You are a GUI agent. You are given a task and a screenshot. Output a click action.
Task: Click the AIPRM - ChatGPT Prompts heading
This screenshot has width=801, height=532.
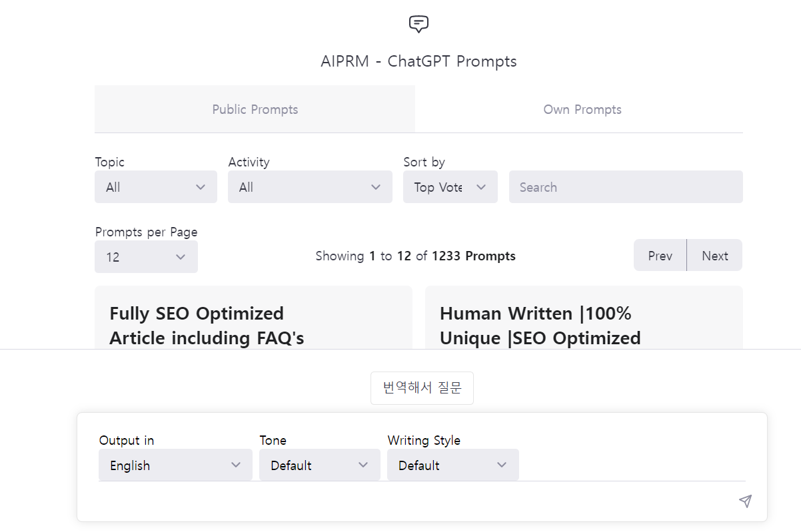pos(418,61)
